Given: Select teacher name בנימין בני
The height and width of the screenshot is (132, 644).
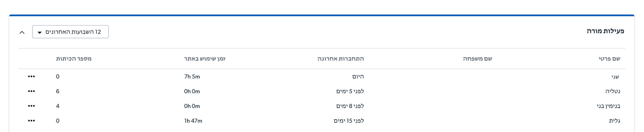Looking at the screenshot, I should click(608, 106).
